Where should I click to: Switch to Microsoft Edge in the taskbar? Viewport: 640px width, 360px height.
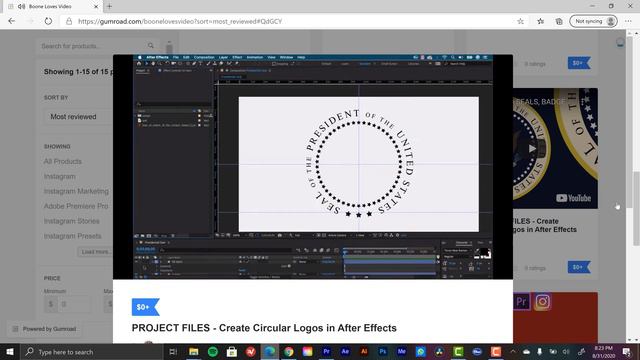pyautogui.click(x=269, y=352)
